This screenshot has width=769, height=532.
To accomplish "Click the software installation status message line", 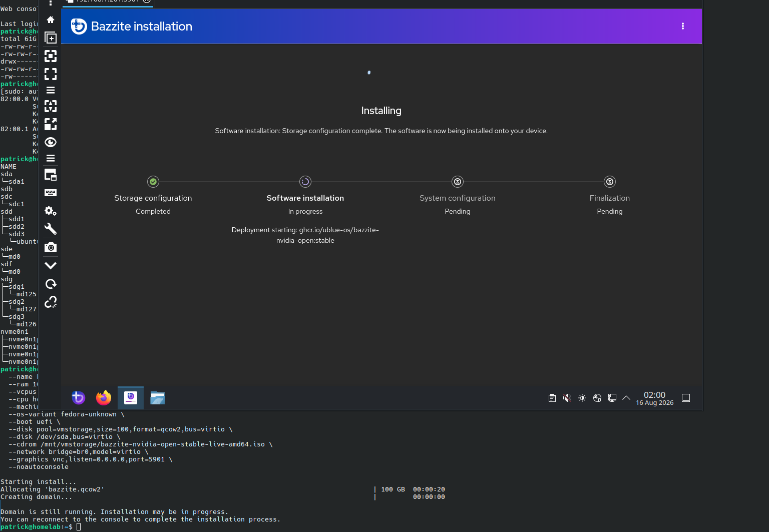I will point(381,131).
